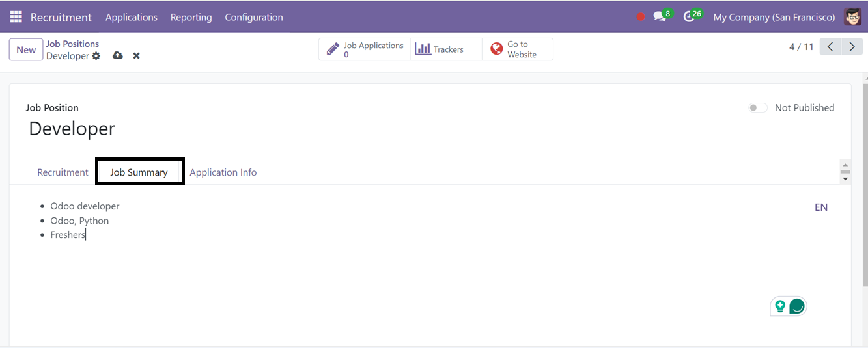The image size is (868, 348).
Task: Open conversations icon with badge 8
Action: (662, 16)
